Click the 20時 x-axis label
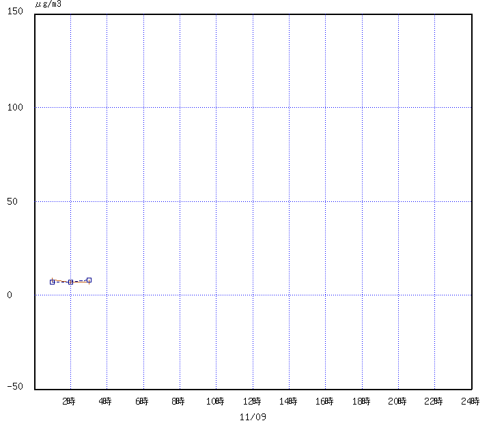This screenshot has width=504, height=423. pos(397,402)
